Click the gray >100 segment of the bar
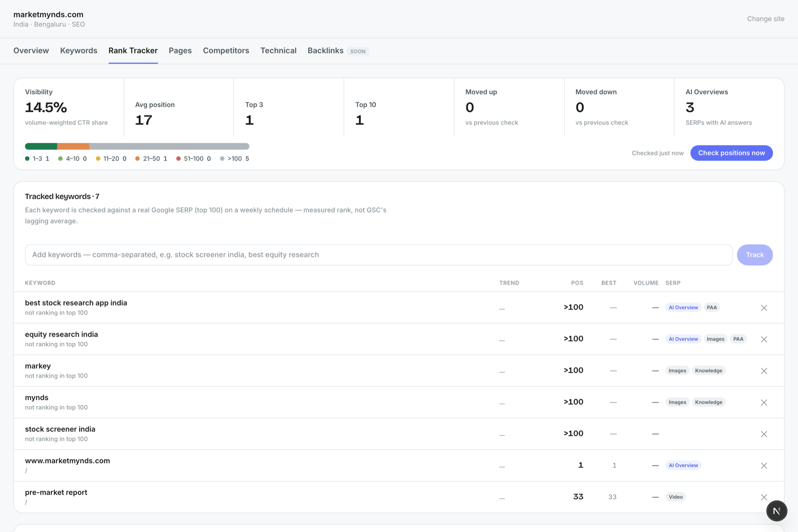 coord(169,146)
